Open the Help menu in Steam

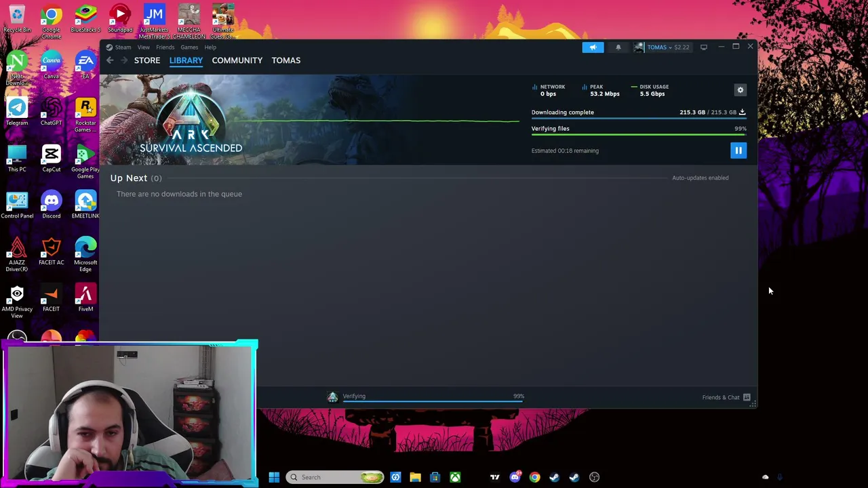tap(210, 47)
